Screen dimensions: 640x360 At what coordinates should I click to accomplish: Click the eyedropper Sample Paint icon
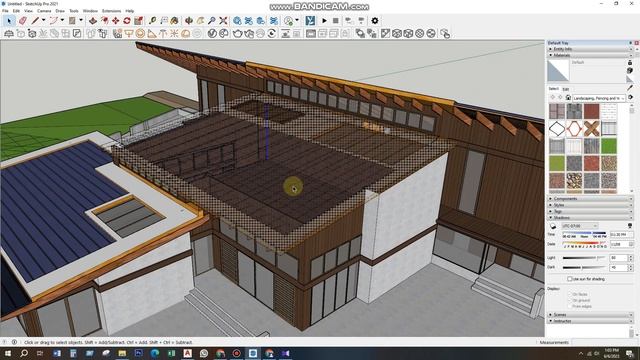pyautogui.click(x=630, y=87)
